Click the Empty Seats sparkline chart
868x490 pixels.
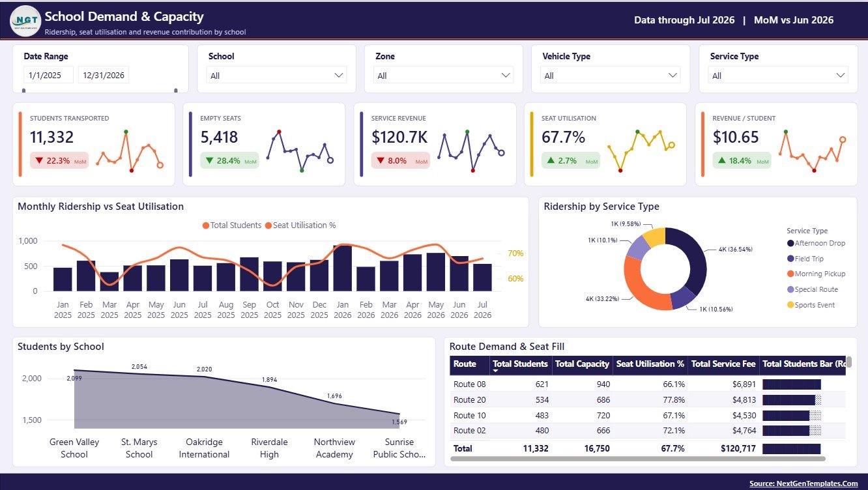[x=300, y=151]
